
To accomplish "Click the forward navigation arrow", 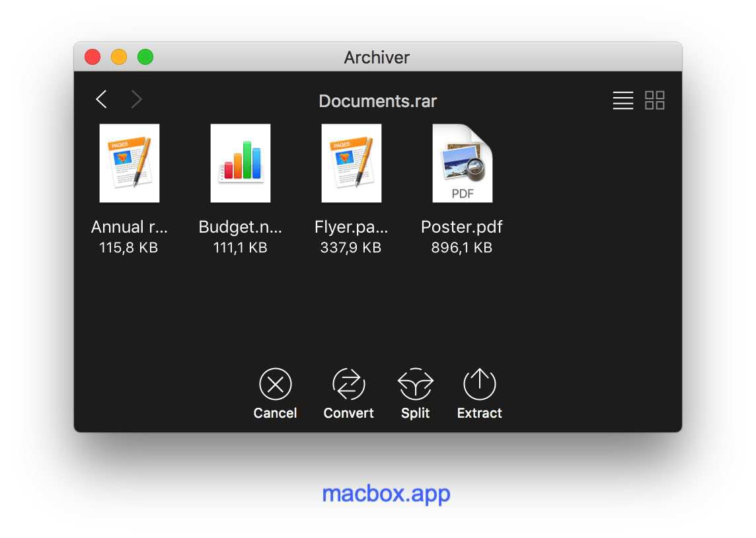I will [x=136, y=99].
